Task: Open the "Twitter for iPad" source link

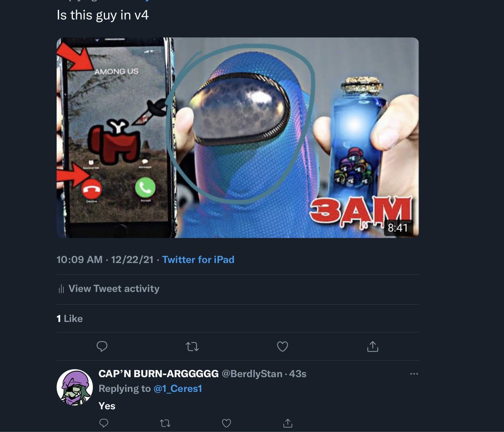Action: [x=198, y=260]
